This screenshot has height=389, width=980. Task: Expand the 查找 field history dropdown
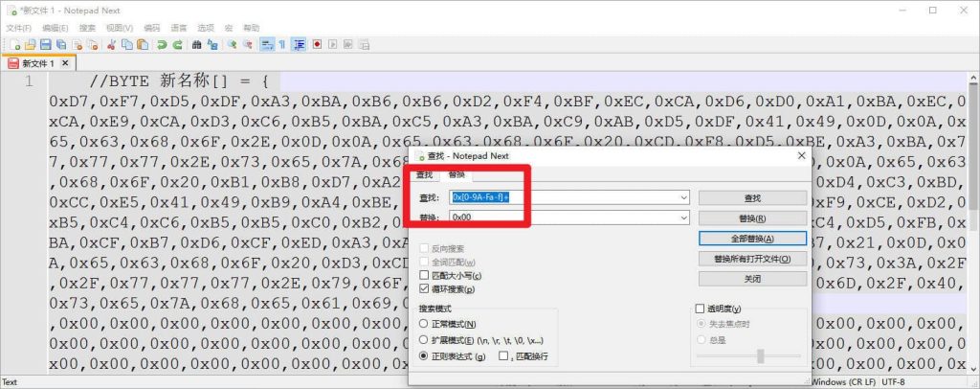(683, 197)
